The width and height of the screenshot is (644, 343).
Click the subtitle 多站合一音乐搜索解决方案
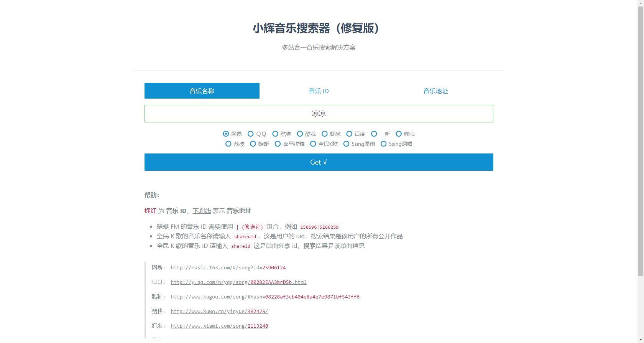(x=319, y=47)
